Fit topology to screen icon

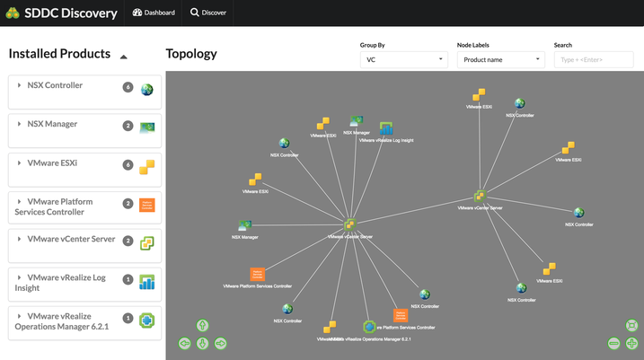631,326
